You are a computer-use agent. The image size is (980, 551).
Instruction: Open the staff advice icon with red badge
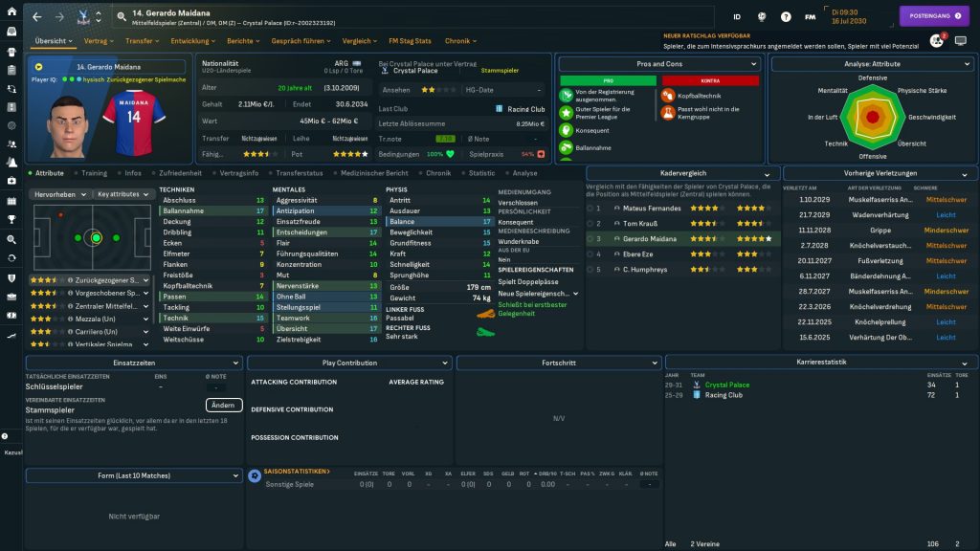click(936, 41)
